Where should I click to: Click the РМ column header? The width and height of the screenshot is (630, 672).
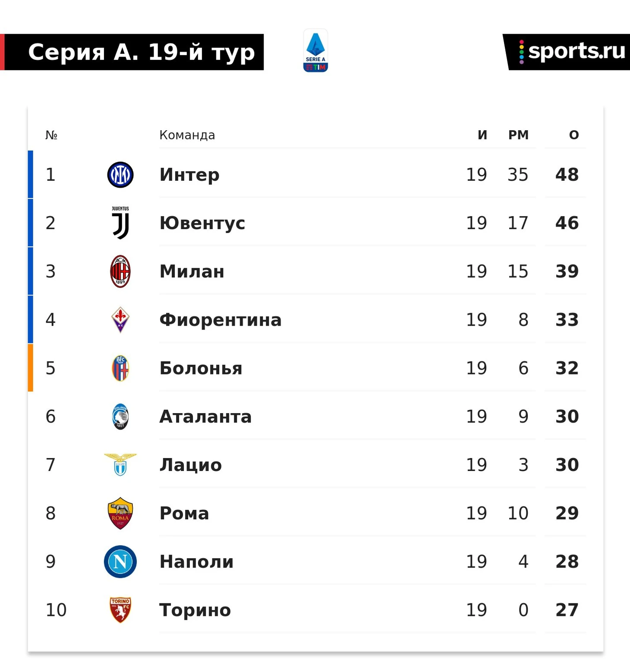(518, 135)
